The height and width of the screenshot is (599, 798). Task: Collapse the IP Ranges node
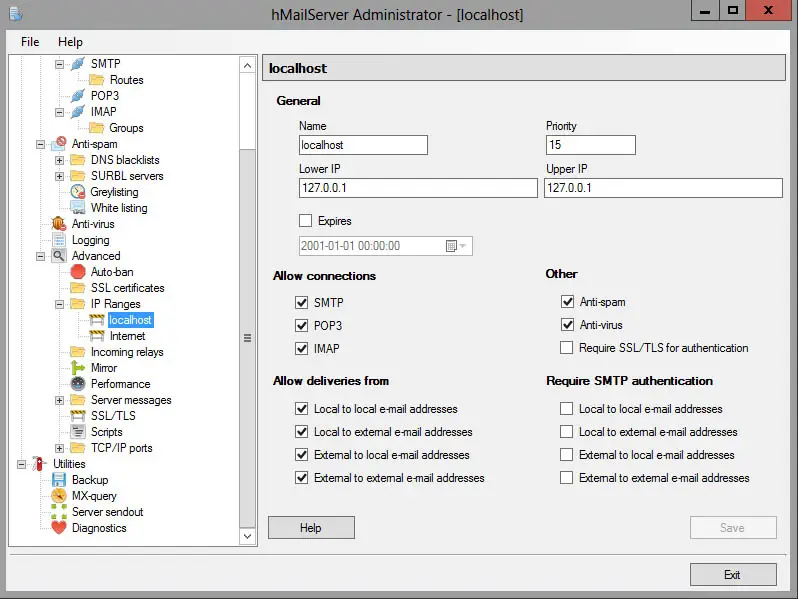pyautogui.click(x=60, y=304)
